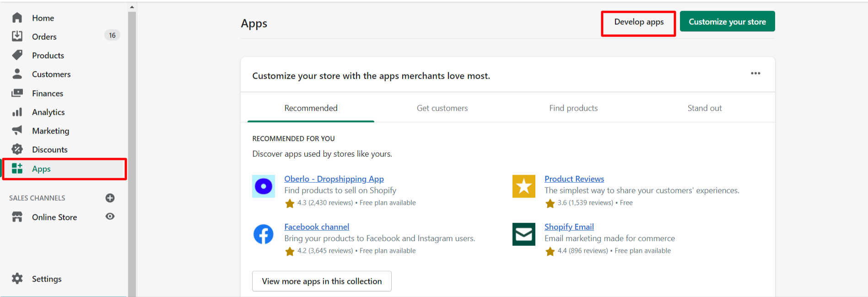Open Customers section
The height and width of the screenshot is (297, 868).
[51, 74]
